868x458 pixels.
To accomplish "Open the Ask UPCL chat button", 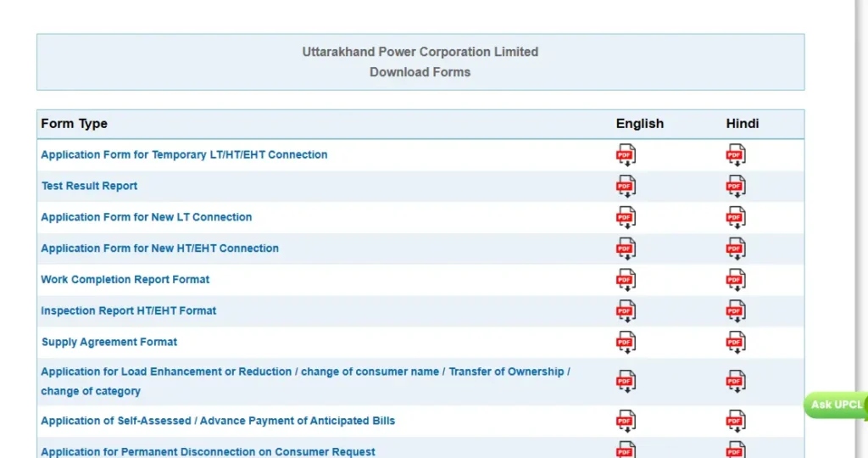I will coord(836,405).
